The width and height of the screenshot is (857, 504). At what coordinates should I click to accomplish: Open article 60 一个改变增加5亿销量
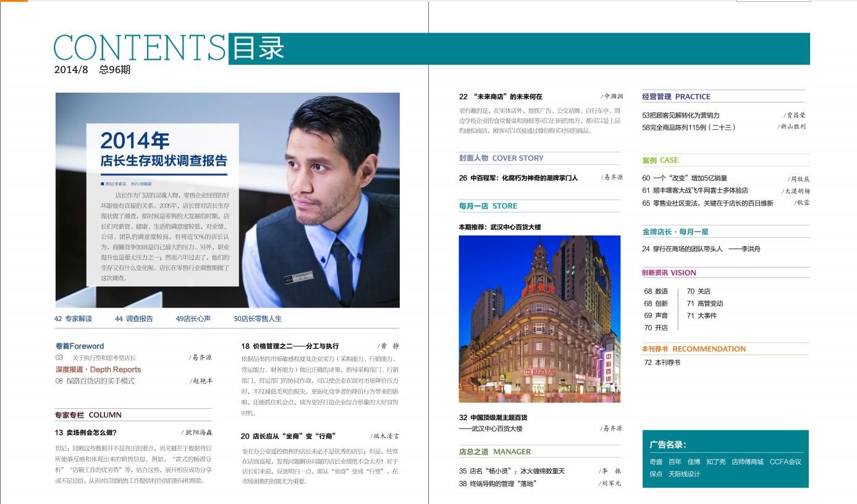[685, 178]
